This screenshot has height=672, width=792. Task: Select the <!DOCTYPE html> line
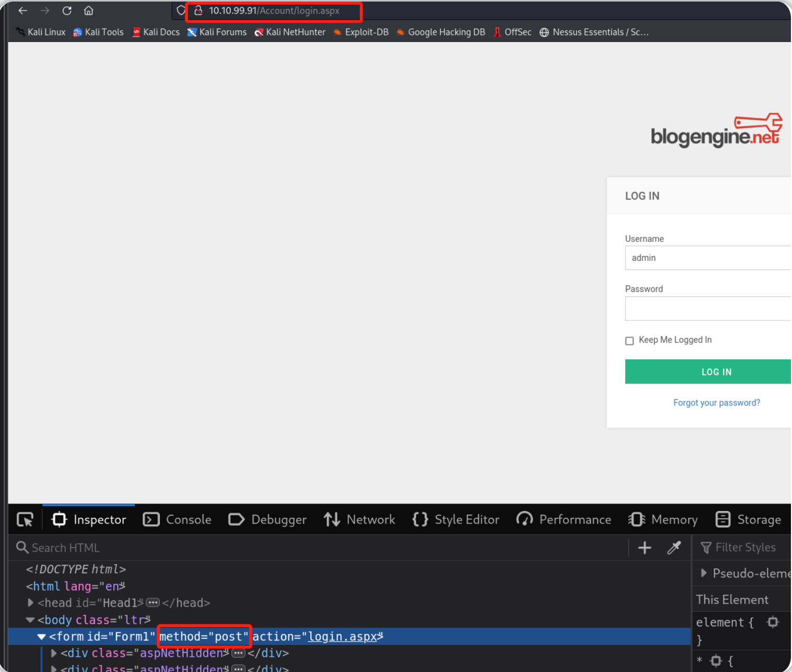(76, 569)
